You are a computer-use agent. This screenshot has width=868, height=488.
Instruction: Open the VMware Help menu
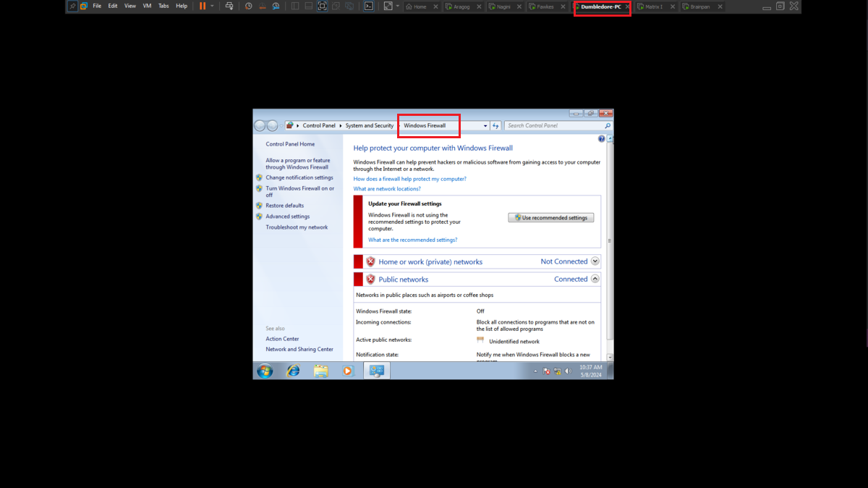click(182, 6)
